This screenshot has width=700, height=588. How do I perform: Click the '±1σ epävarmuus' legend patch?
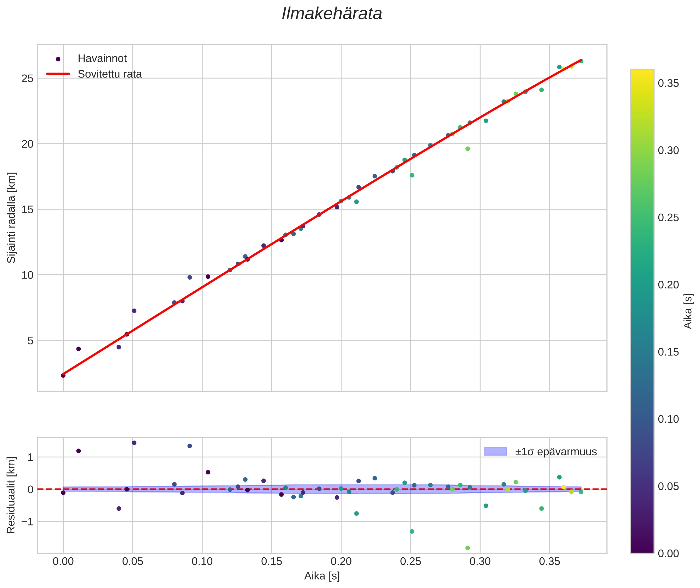495,451
